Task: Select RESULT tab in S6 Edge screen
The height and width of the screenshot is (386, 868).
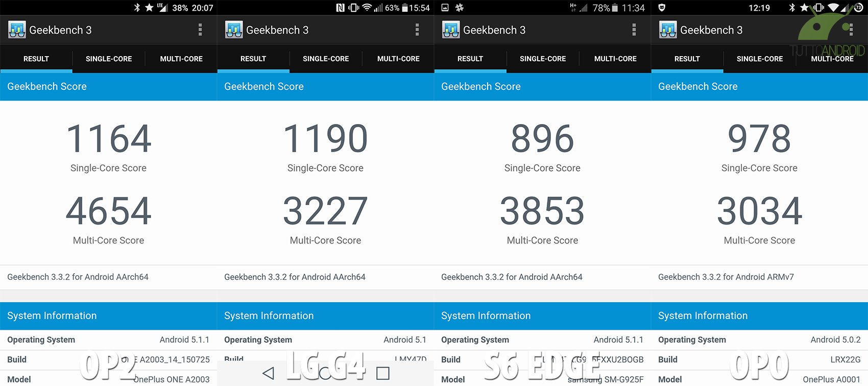Action: pyautogui.click(x=470, y=59)
